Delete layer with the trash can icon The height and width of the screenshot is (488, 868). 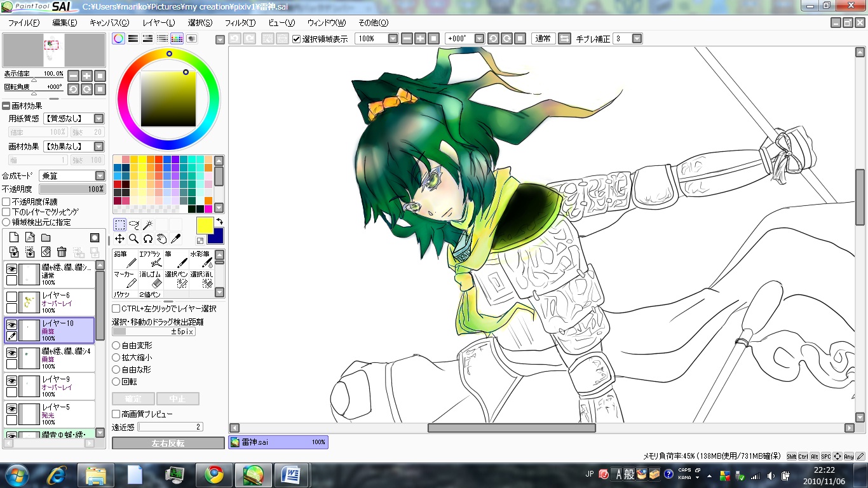point(62,252)
